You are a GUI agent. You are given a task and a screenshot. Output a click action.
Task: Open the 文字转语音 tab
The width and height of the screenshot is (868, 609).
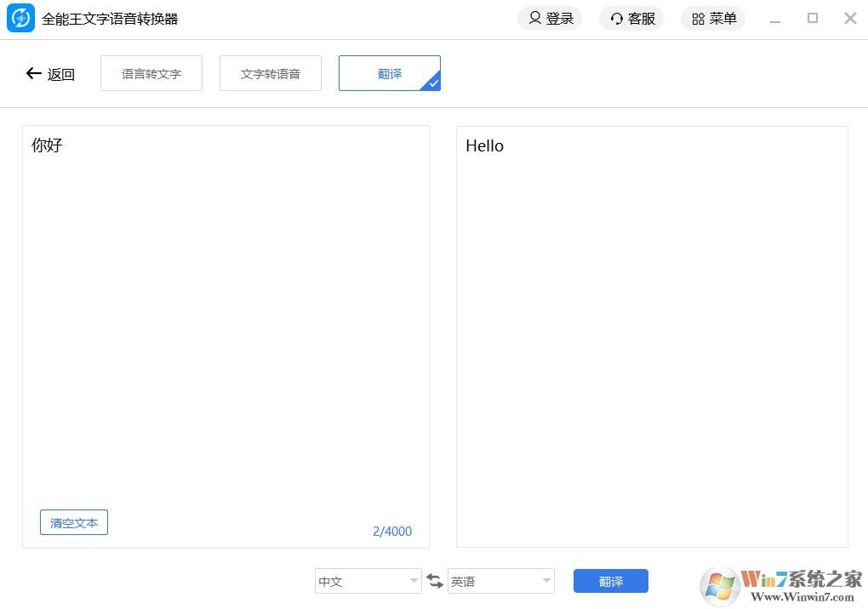[270, 73]
